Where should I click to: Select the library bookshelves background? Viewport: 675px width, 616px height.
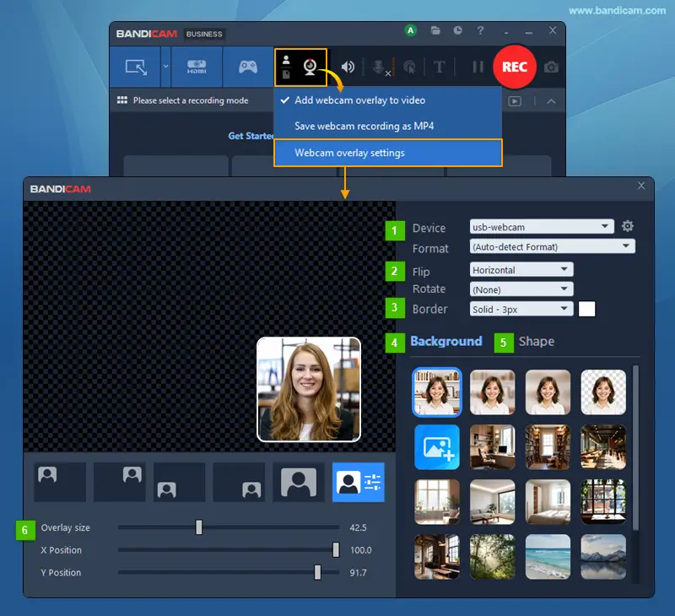click(548, 447)
